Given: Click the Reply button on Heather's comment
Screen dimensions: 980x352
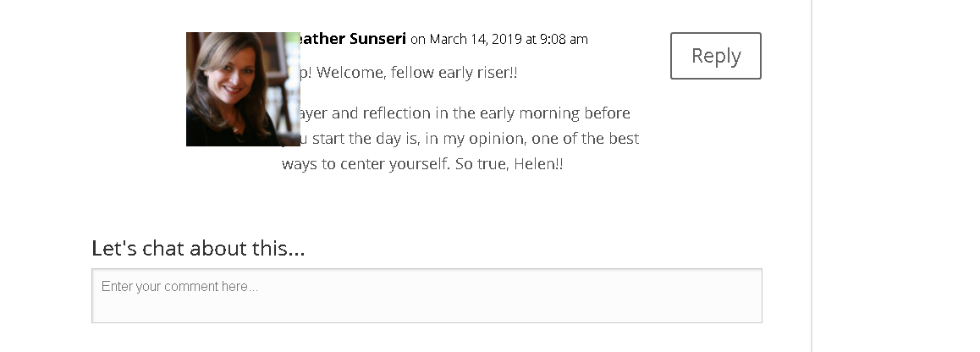Looking at the screenshot, I should pos(716,56).
